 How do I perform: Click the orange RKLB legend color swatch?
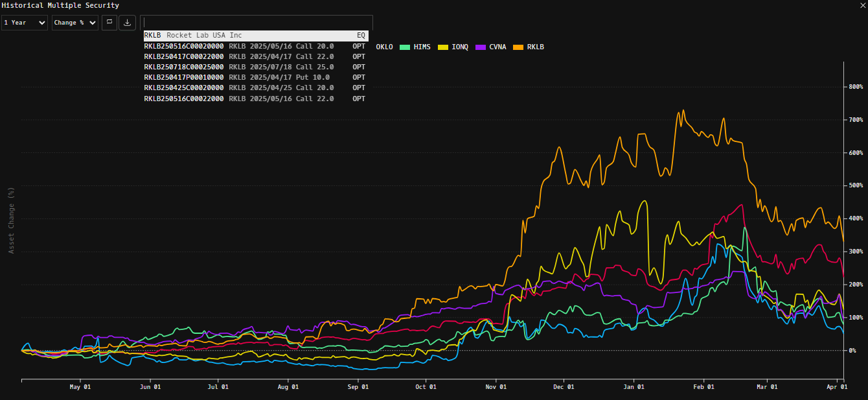(x=518, y=47)
